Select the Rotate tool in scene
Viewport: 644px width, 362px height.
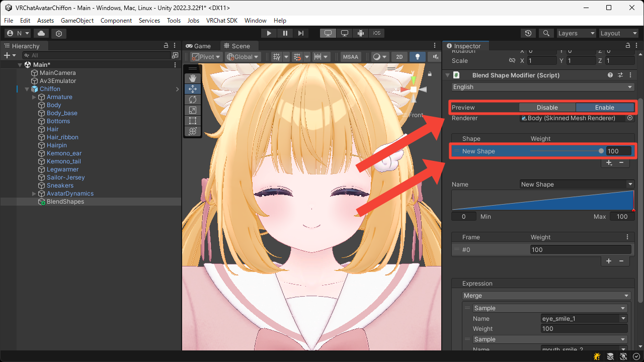tap(192, 100)
